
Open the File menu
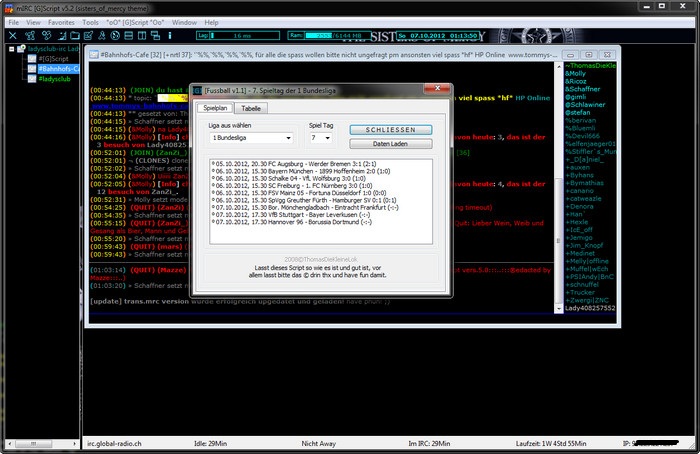[14, 22]
